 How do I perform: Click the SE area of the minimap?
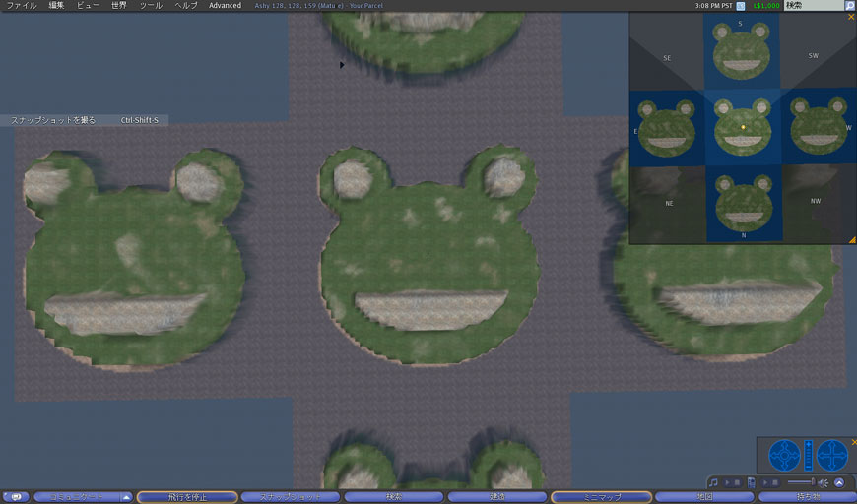pyautogui.click(x=667, y=57)
